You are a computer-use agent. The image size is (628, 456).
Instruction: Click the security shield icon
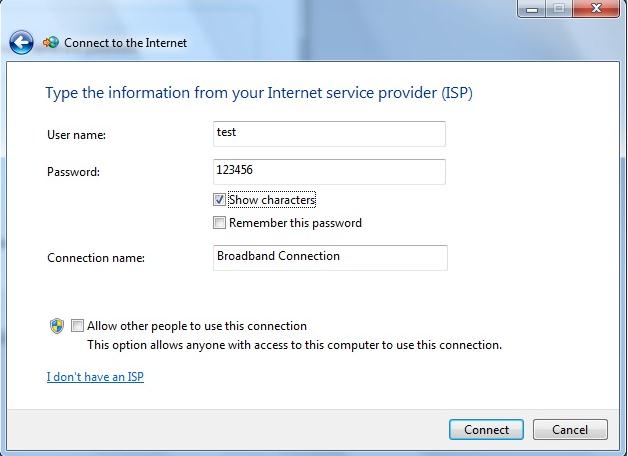pos(57,326)
